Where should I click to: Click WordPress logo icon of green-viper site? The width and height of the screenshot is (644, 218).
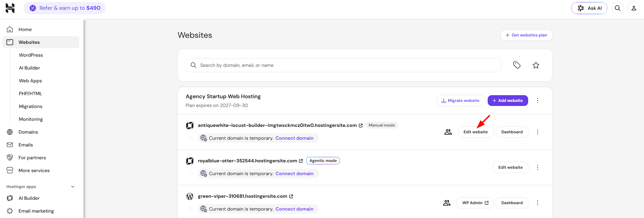pos(190,196)
